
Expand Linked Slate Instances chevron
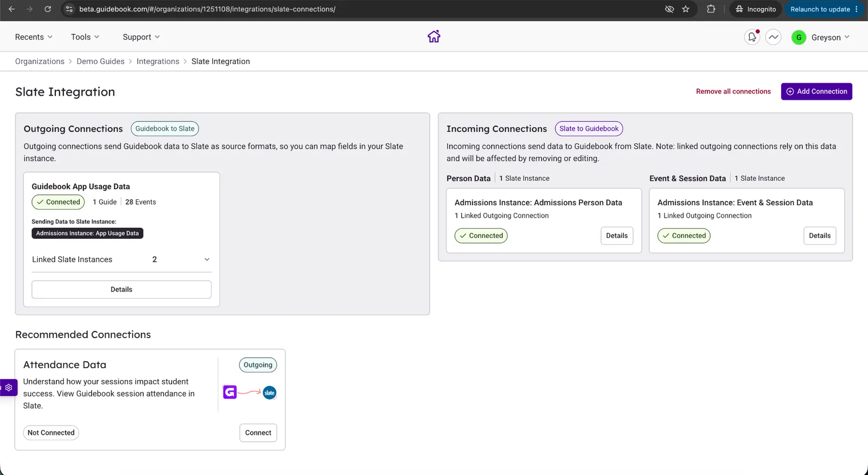pyautogui.click(x=207, y=259)
